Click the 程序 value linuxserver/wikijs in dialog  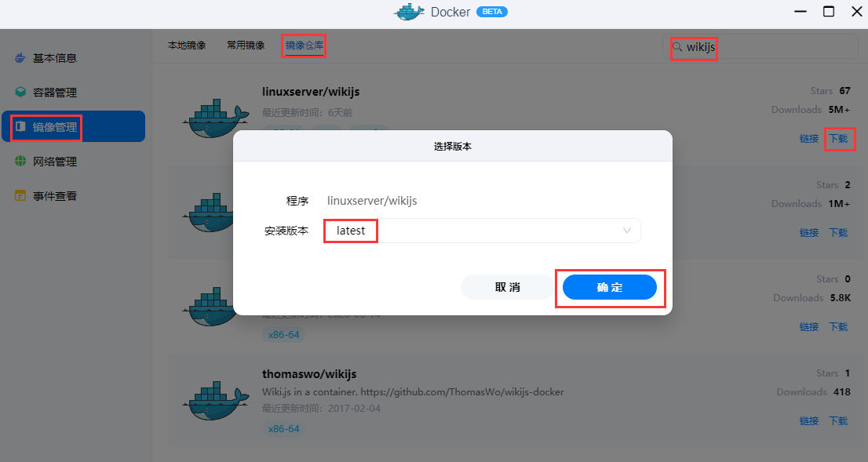click(372, 200)
